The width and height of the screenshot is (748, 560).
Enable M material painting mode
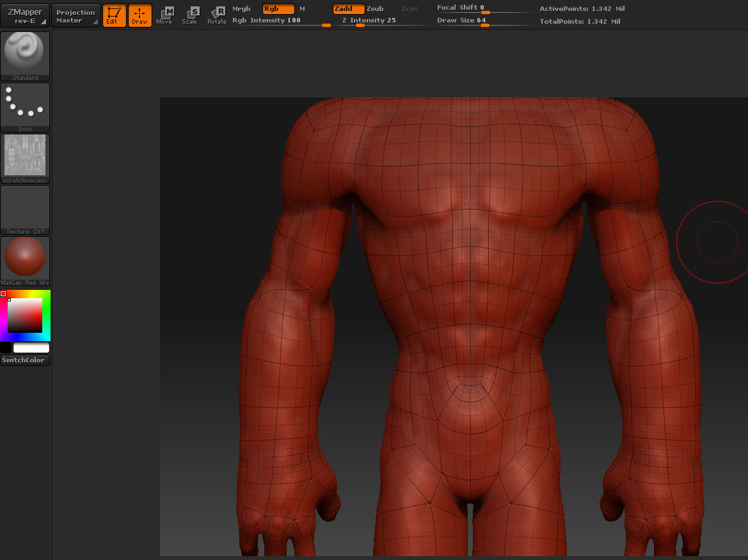click(x=302, y=8)
